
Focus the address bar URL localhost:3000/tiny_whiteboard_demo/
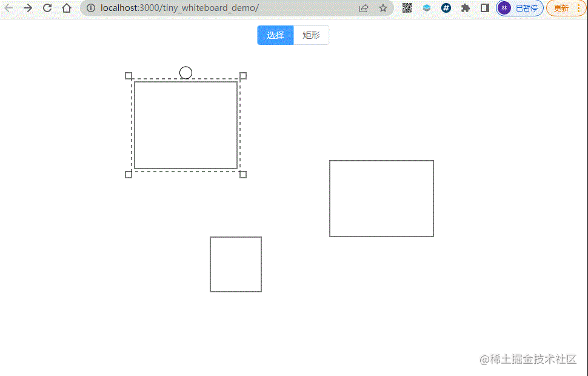(179, 8)
